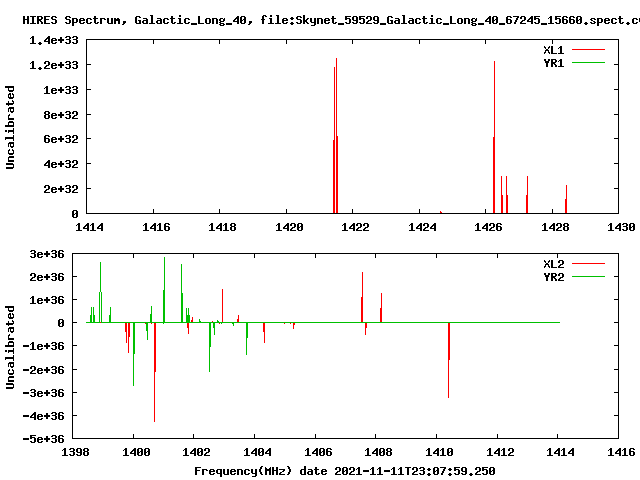Click the -1e+36 y-axis label
The width and height of the screenshot is (640, 480).
coord(43,346)
